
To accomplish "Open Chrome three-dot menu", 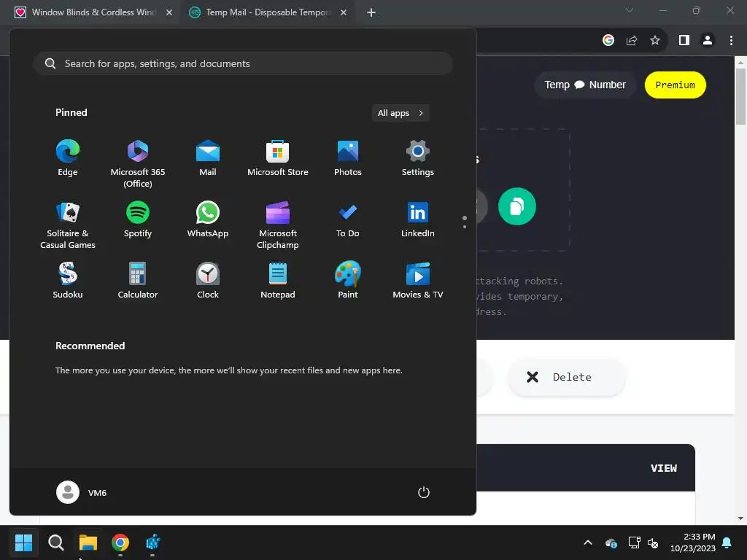I will tap(731, 41).
